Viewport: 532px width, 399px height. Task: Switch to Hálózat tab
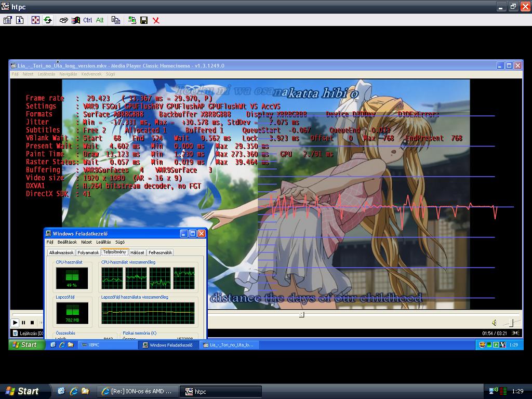tap(137, 252)
